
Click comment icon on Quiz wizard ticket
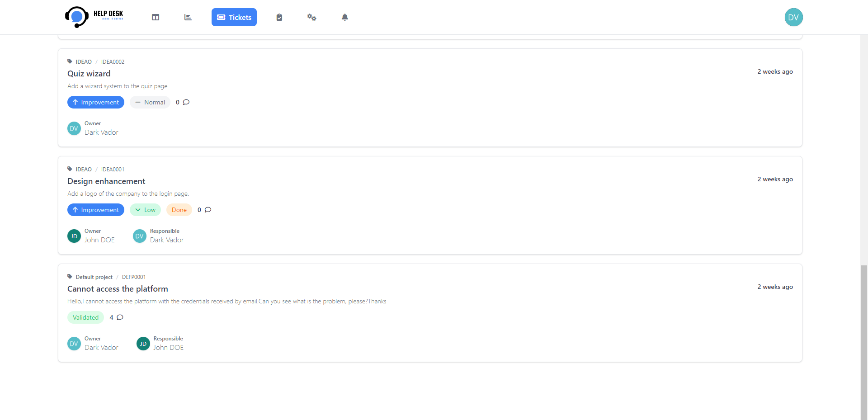click(186, 102)
